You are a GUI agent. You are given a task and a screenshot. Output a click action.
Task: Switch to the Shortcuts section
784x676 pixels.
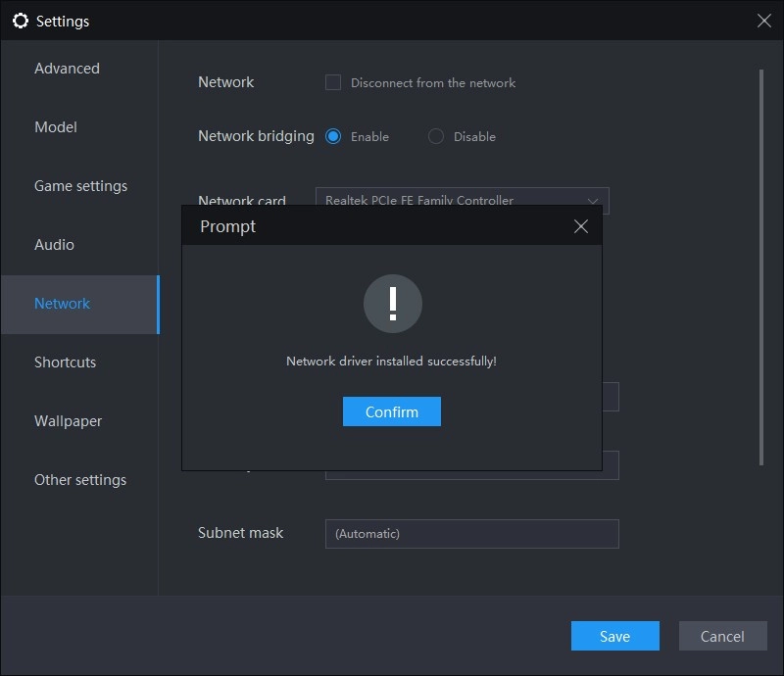[65, 362]
